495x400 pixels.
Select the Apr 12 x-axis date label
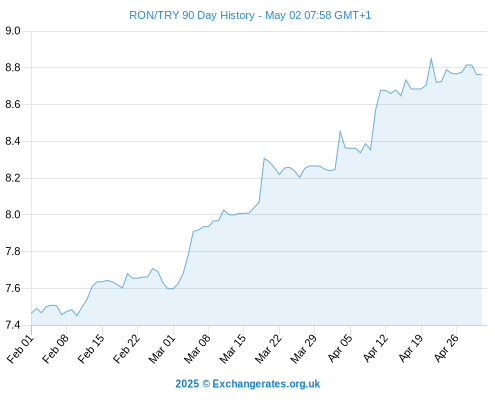click(x=375, y=349)
